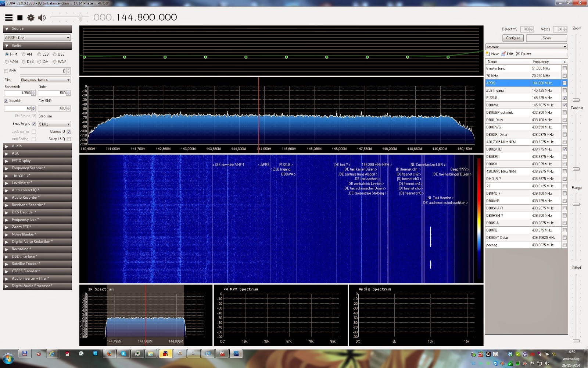Viewport: 588px width, 368px height.
Task: Open the Windows Start menu
Action: 8,358
